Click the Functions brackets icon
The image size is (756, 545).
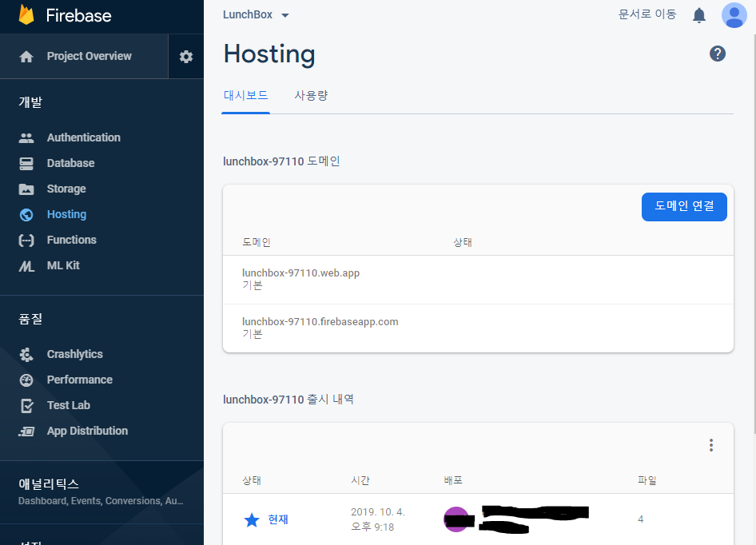pyautogui.click(x=26, y=241)
